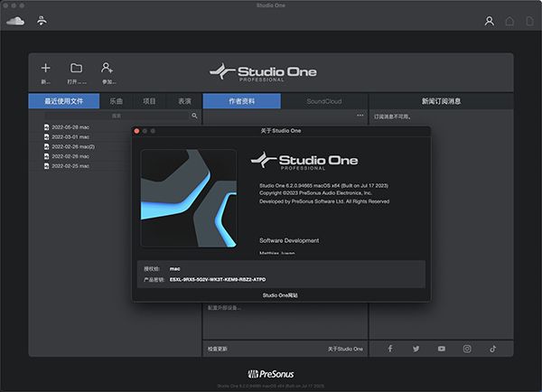Click the 订阅消息不可用 message text
Viewport: 542px width, 392px height.
(x=392, y=117)
